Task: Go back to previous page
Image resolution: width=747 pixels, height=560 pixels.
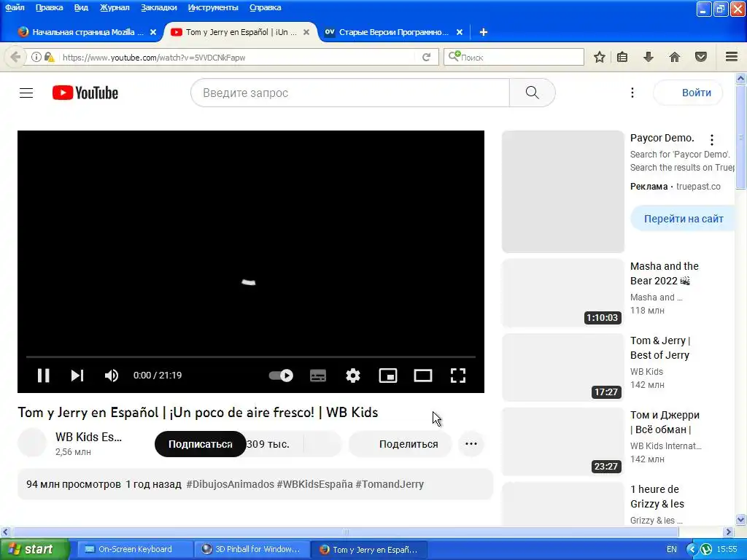Action: tap(15, 57)
